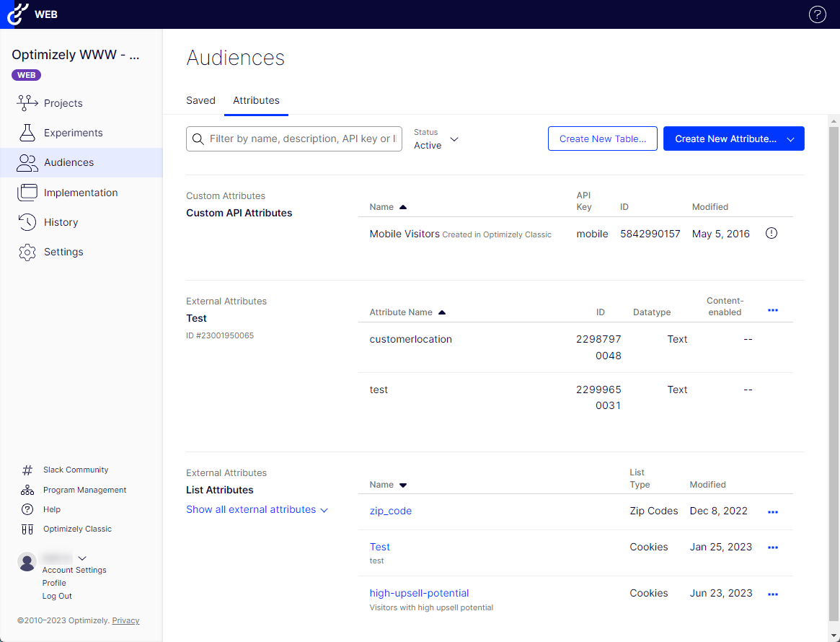
Task: Switch to the Saved tab
Action: (200, 100)
